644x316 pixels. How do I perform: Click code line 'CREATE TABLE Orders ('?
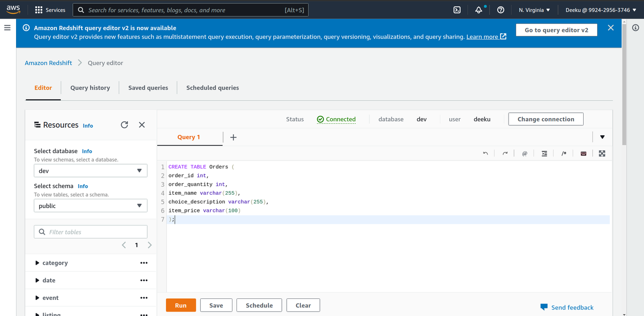[x=202, y=167]
